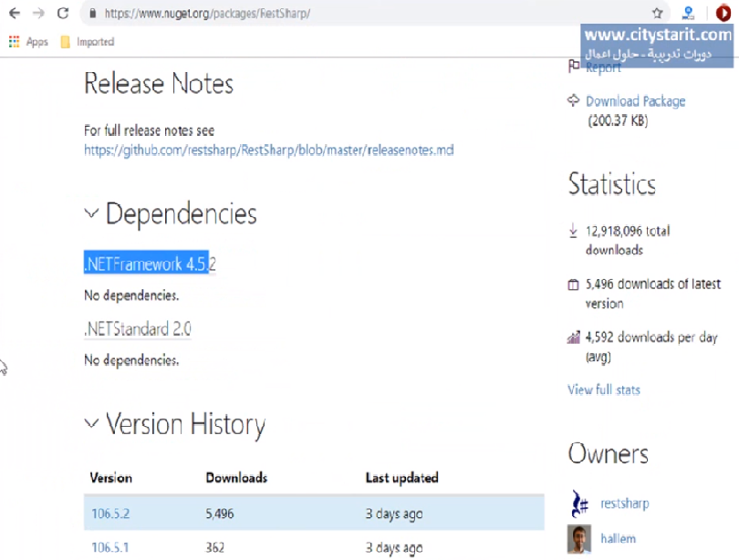Click '3 days ago' in the 106.5.1 row

394,548
